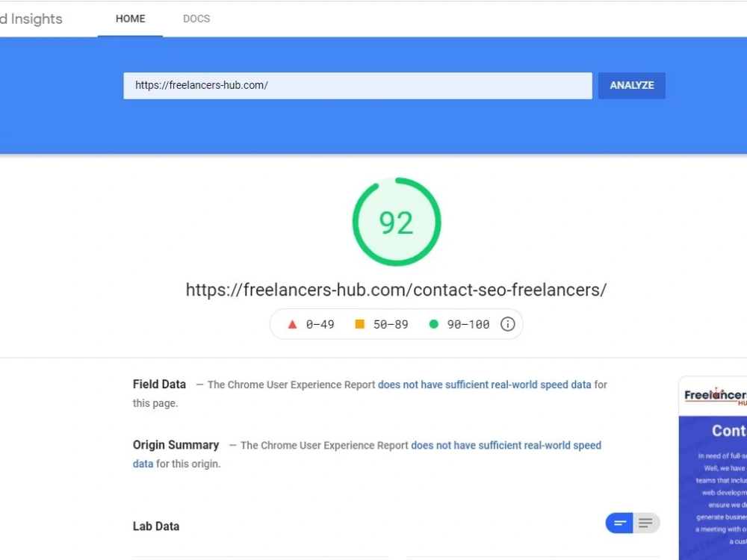Image resolution: width=747 pixels, height=560 pixels.
Task: Open Field Data insufficient speed data link
Action: pyautogui.click(x=485, y=385)
